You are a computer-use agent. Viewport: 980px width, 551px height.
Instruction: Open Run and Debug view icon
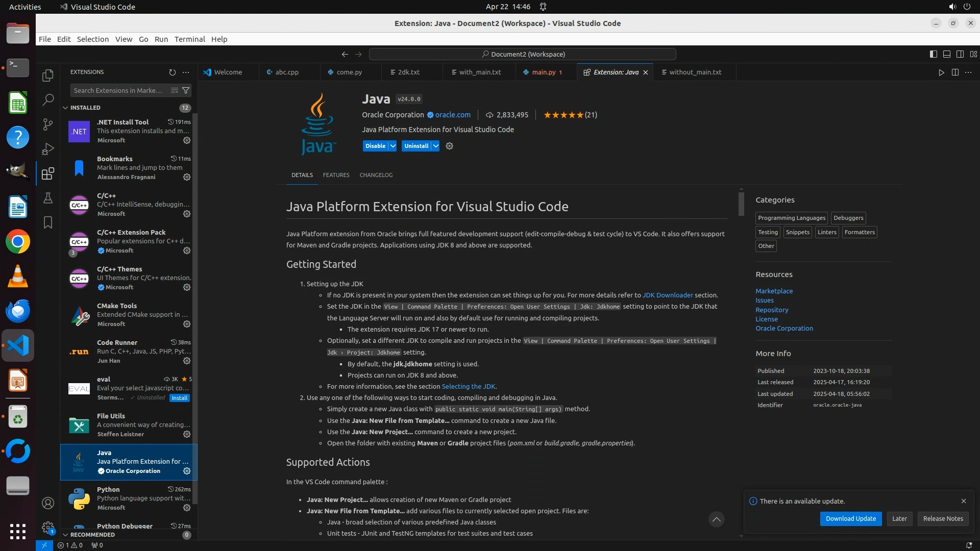(x=48, y=149)
